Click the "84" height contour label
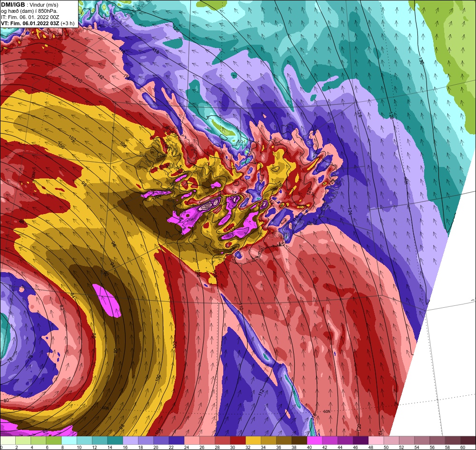The height and width of the screenshot is (450, 476). click(x=72, y=294)
